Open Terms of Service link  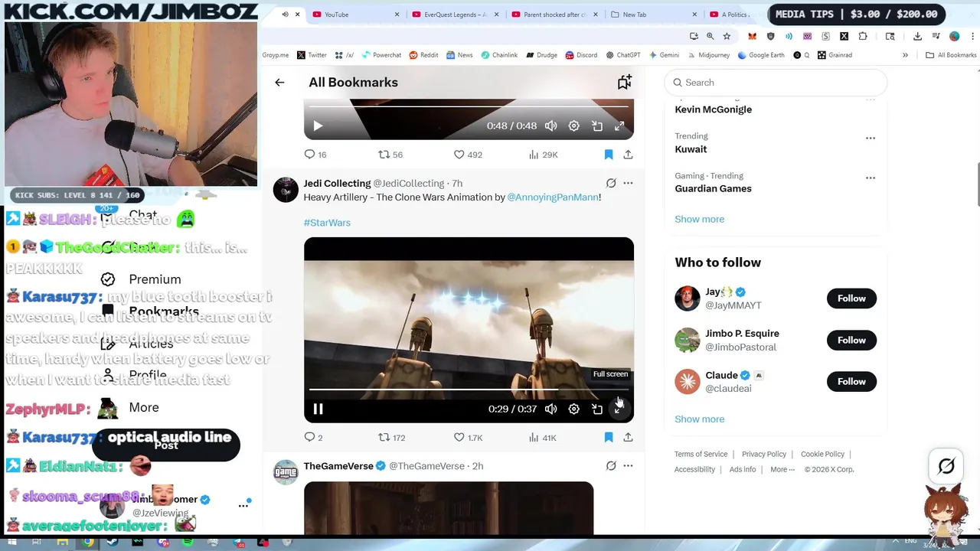[x=701, y=455]
